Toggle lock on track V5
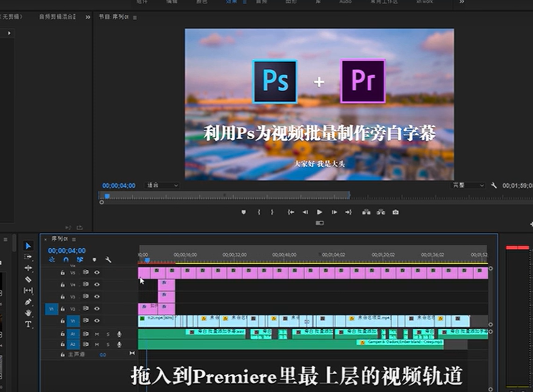 tap(63, 272)
